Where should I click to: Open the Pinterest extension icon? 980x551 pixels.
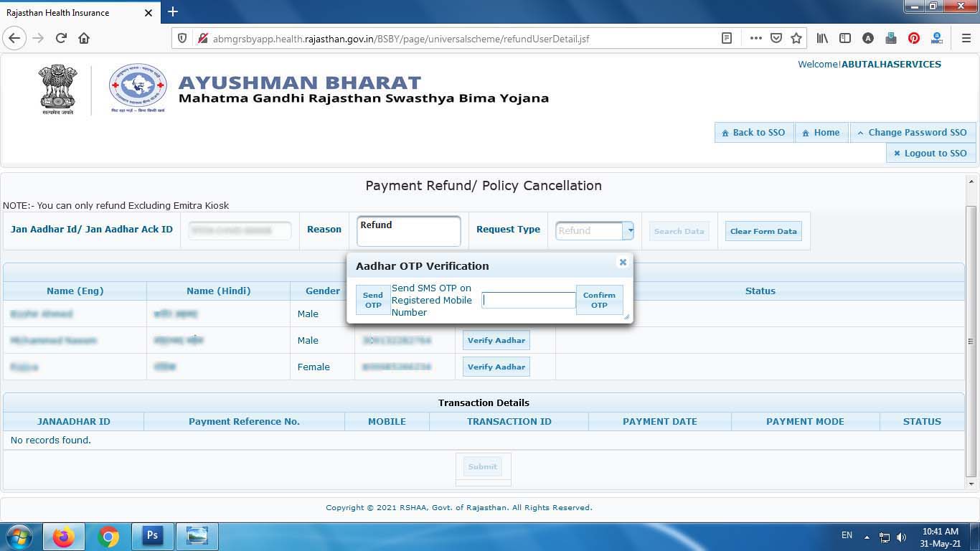tap(913, 38)
